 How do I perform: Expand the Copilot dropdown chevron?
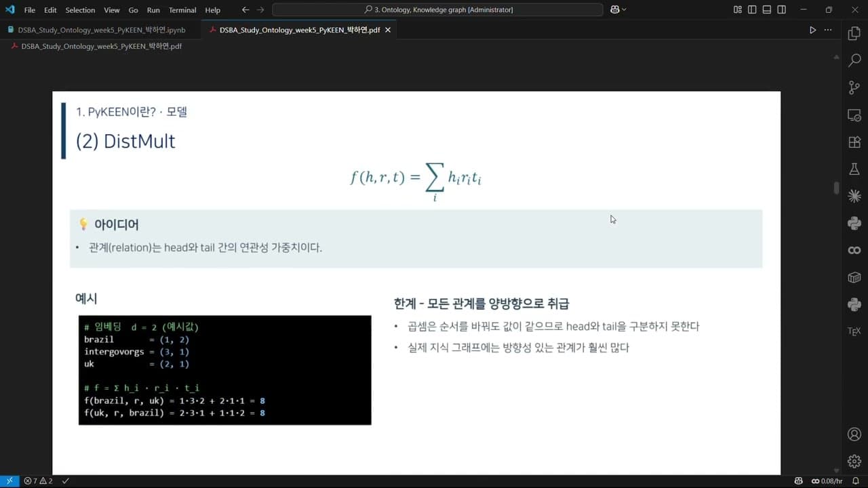(x=624, y=9)
